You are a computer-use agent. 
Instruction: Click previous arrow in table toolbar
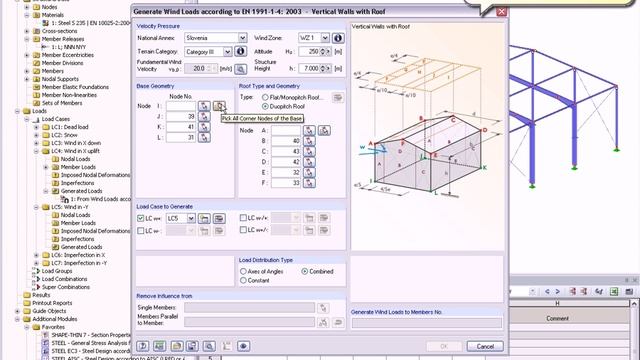[547, 291]
